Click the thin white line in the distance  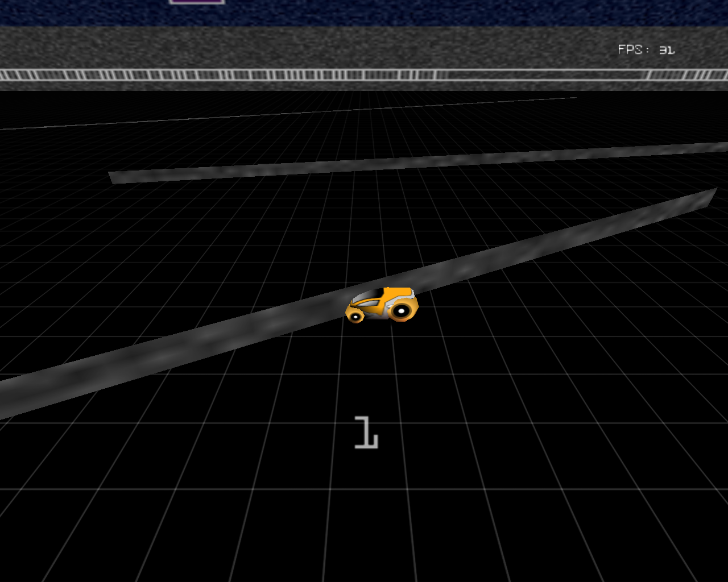pyautogui.click(x=284, y=114)
